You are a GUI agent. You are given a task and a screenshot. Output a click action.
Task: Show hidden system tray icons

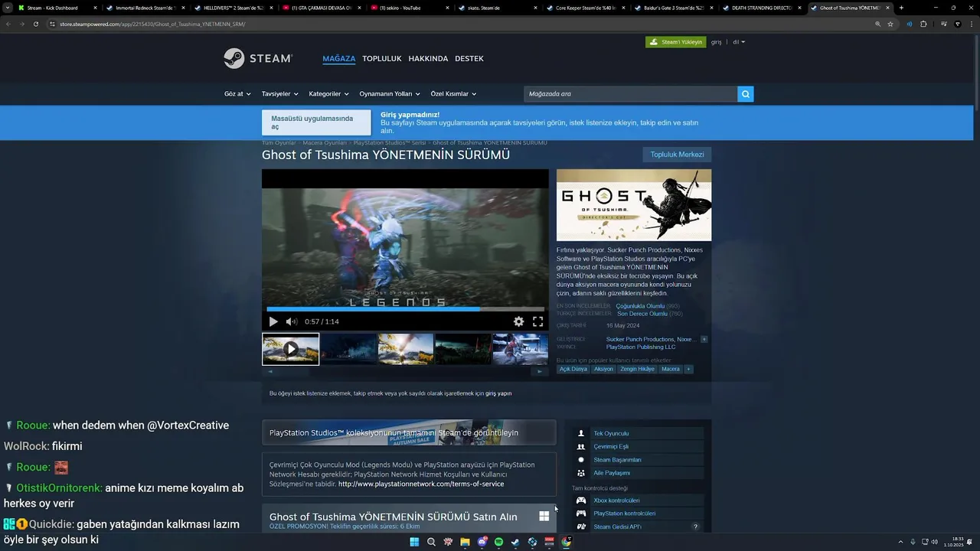[900, 542]
